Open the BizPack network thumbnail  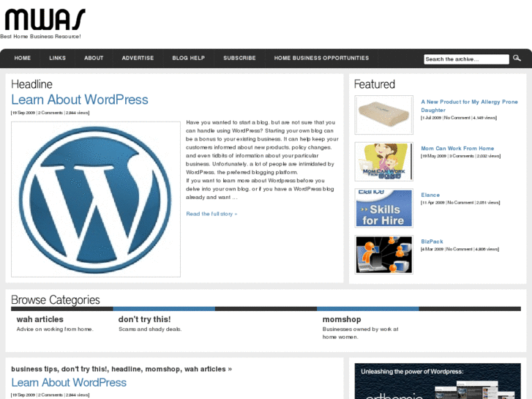(383, 255)
